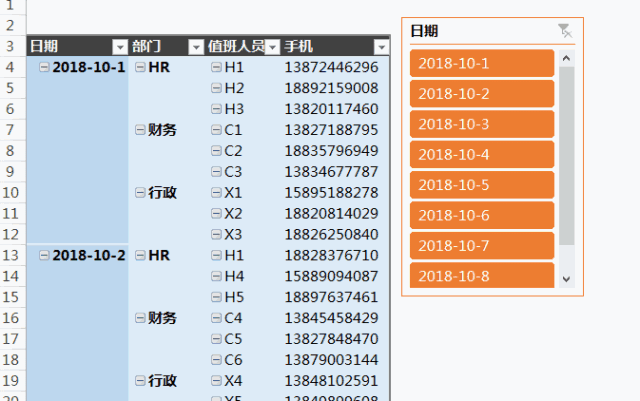This screenshot has width=640, height=401.
Task: Collapse 行政 group in row 19
Action: 140,381
